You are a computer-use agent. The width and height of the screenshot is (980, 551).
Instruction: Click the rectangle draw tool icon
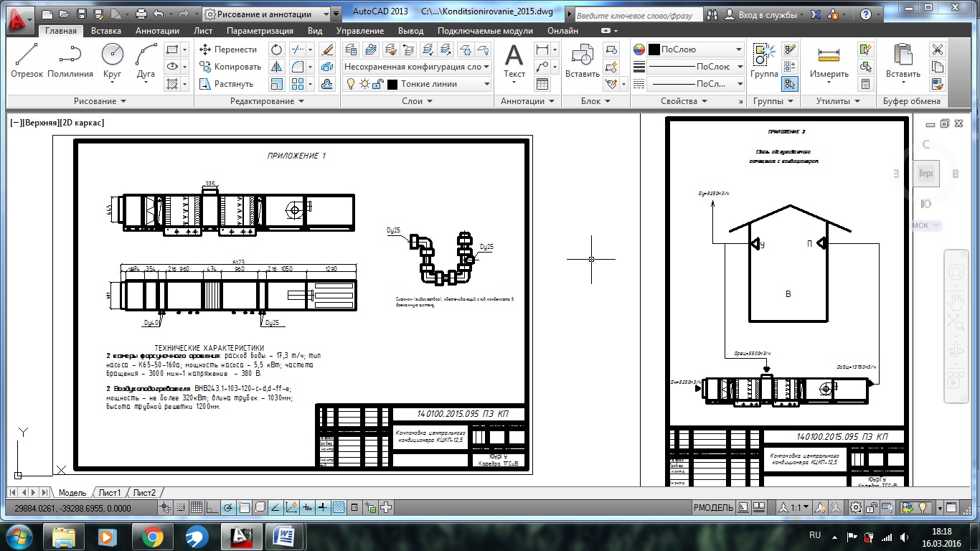(x=171, y=50)
